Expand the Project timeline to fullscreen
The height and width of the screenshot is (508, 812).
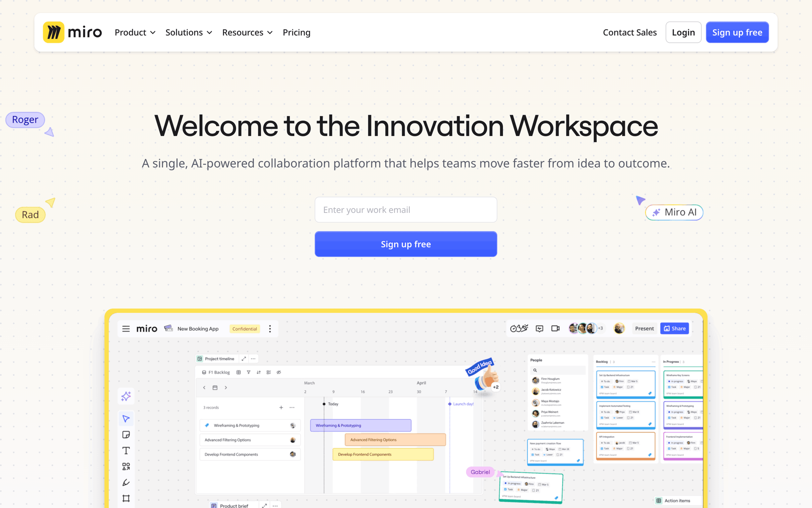click(244, 359)
